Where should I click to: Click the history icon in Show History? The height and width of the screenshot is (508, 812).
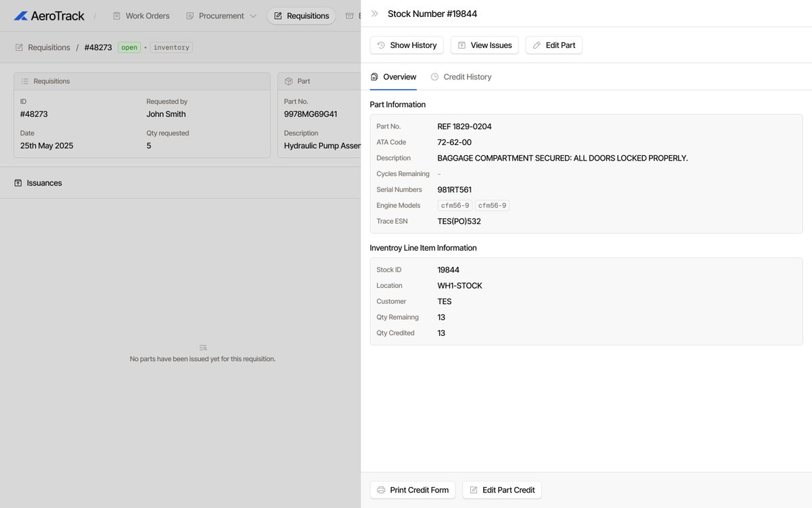click(x=381, y=45)
